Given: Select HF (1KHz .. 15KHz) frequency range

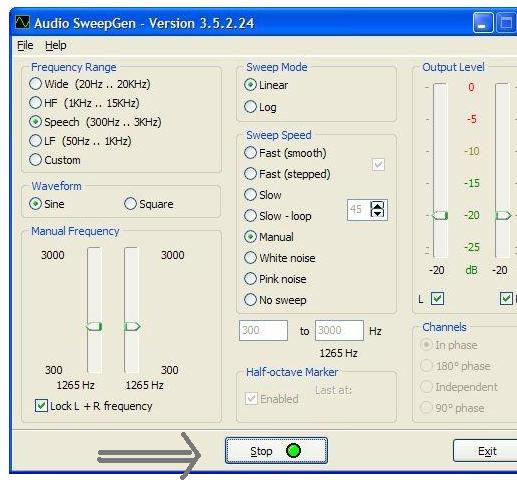Looking at the screenshot, I should pyautogui.click(x=84, y=103).
